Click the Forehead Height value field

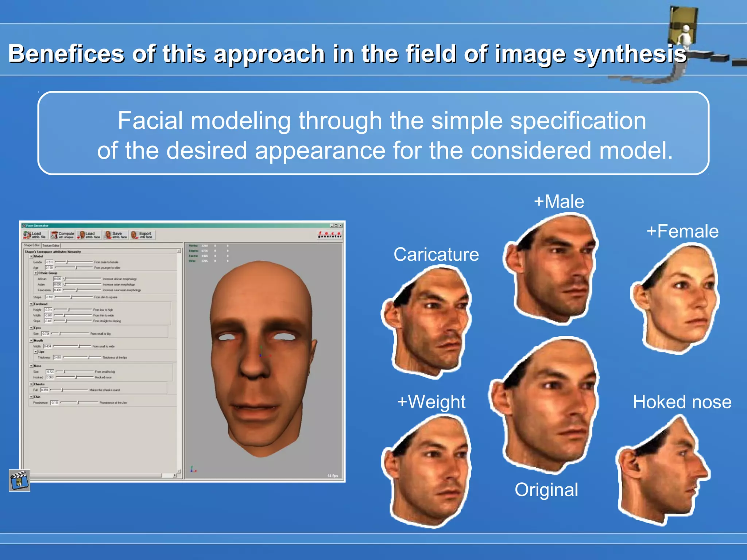[48, 310]
